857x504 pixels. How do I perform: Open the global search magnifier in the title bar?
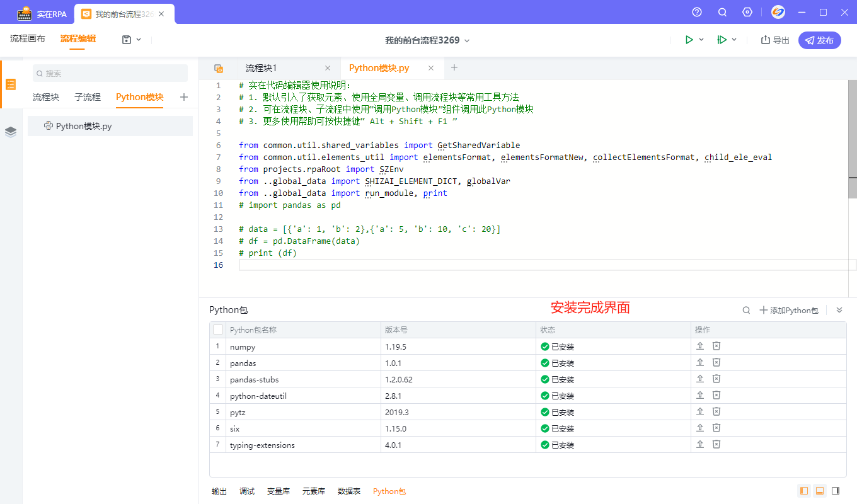[722, 12]
